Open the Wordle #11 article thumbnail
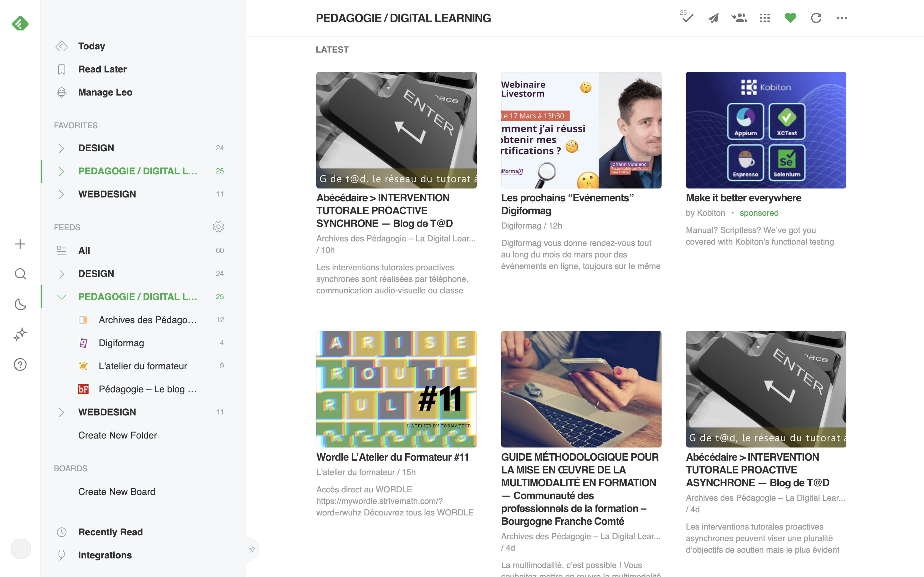This screenshot has width=924, height=577. pyautogui.click(x=396, y=389)
